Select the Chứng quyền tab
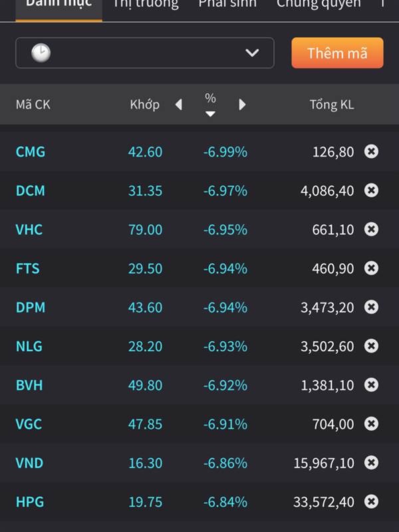399x532 pixels. pos(319,4)
